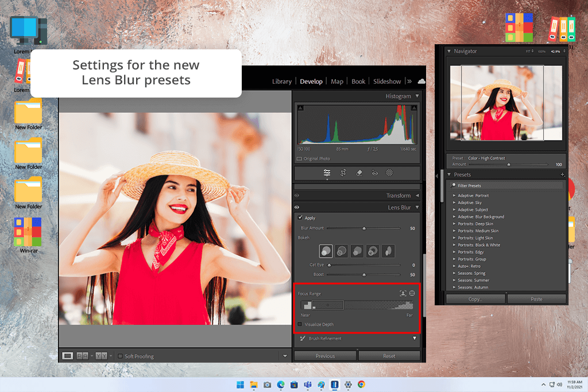The image size is (588, 392).
Task: Click the Filter Presets search field
Action: pos(506,185)
